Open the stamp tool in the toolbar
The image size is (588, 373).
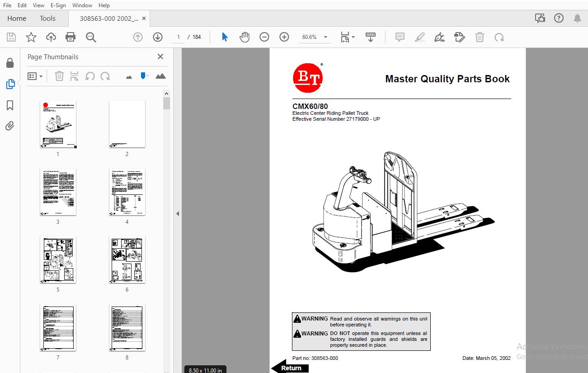459,37
